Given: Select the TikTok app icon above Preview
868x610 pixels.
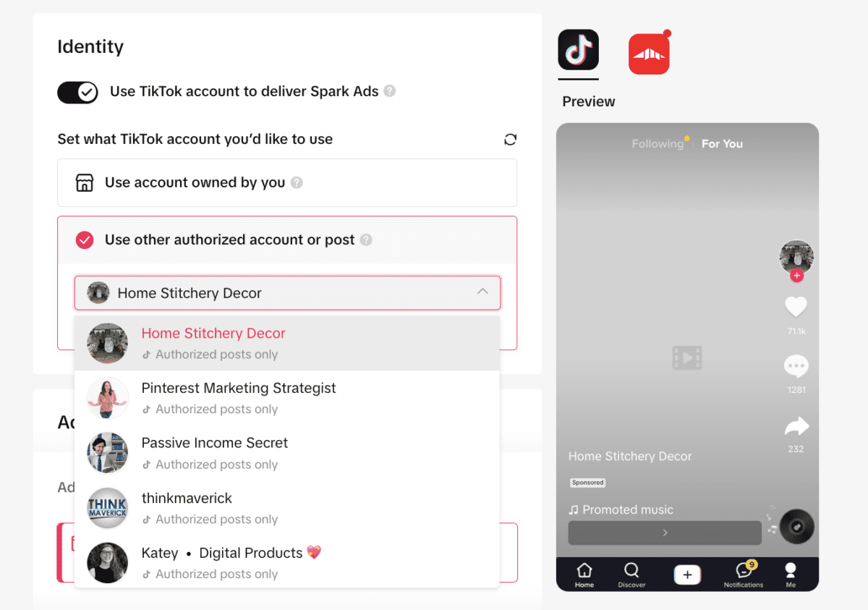Looking at the screenshot, I should pyautogui.click(x=578, y=51).
